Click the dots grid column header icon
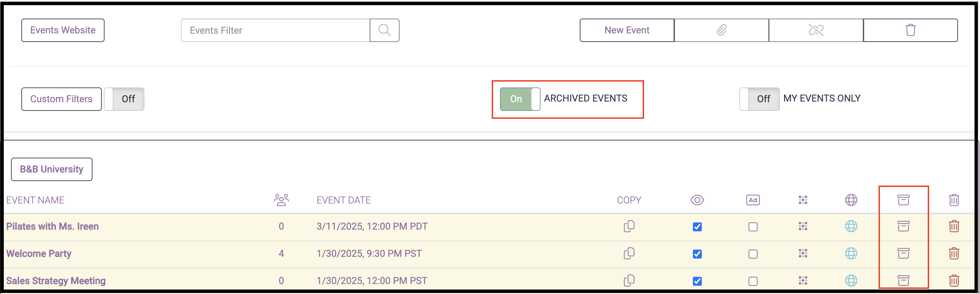Screen dimensions: 980x294 point(803,200)
